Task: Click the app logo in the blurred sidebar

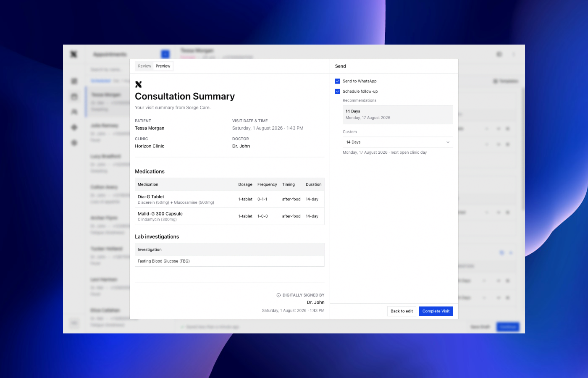Action: (x=74, y=54)
